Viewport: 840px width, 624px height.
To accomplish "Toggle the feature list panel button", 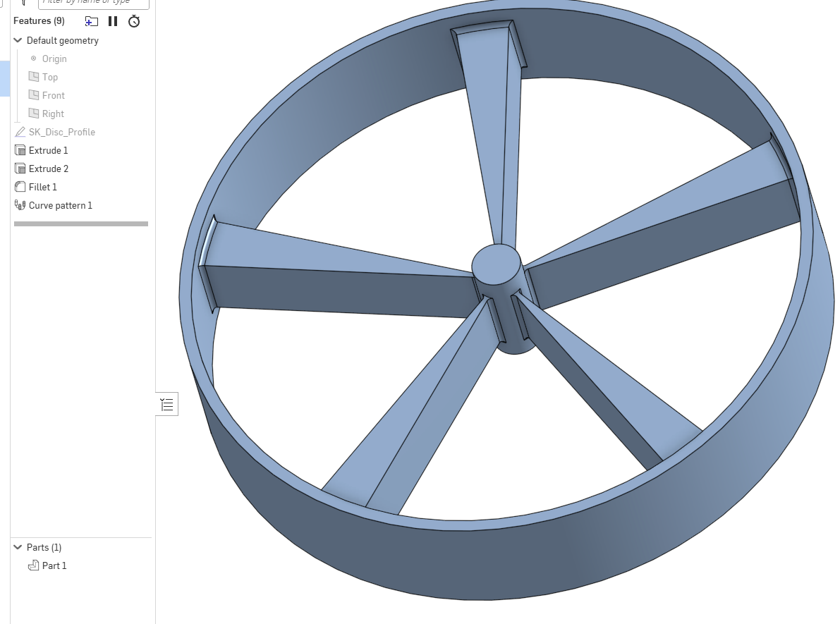I will tap(167, 405).
